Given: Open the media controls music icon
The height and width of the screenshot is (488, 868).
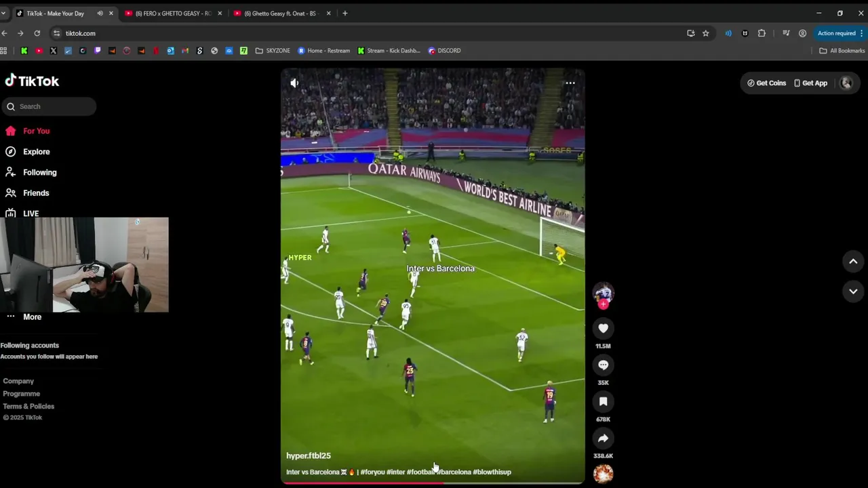Looking at the screenshot, I should [x=786, y=33].
